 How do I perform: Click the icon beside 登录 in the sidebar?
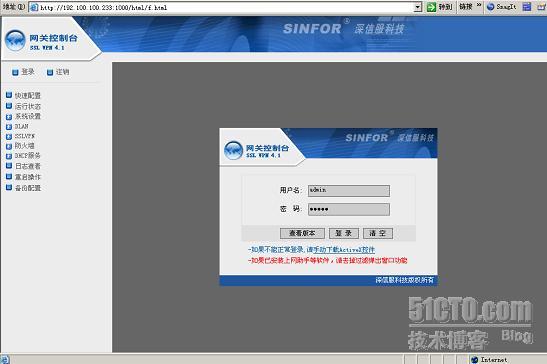click(x=15, y=72)
